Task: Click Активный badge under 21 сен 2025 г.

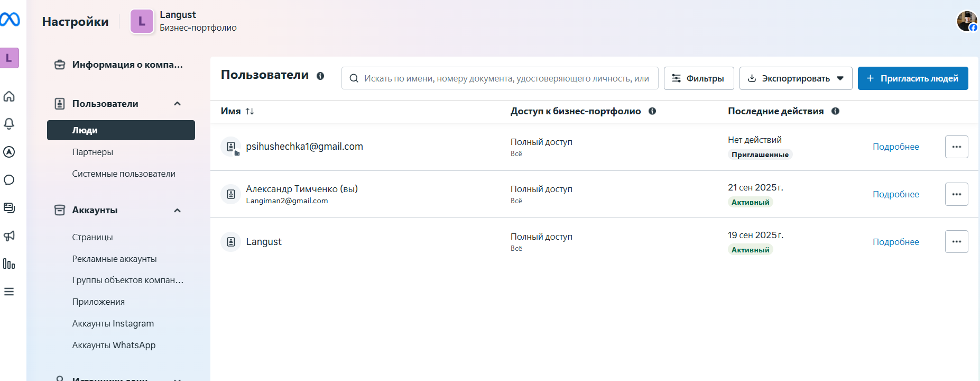Action: pos(750,202)
